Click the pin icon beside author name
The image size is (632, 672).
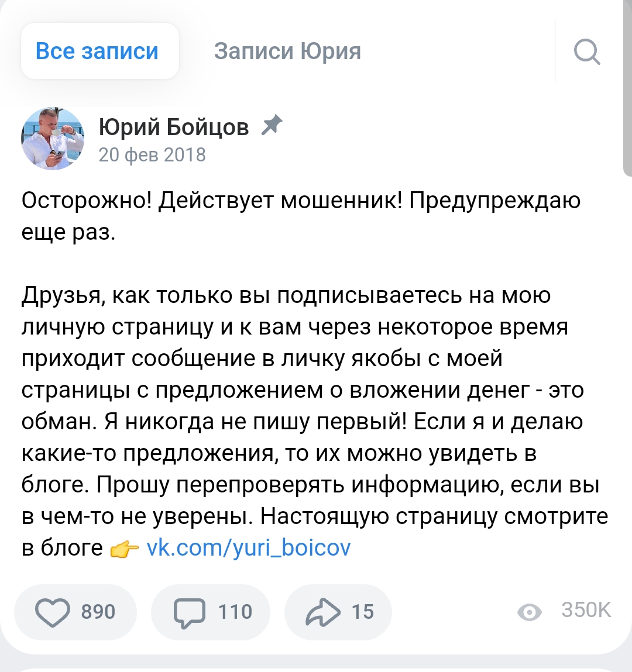[x=272, y=125]
